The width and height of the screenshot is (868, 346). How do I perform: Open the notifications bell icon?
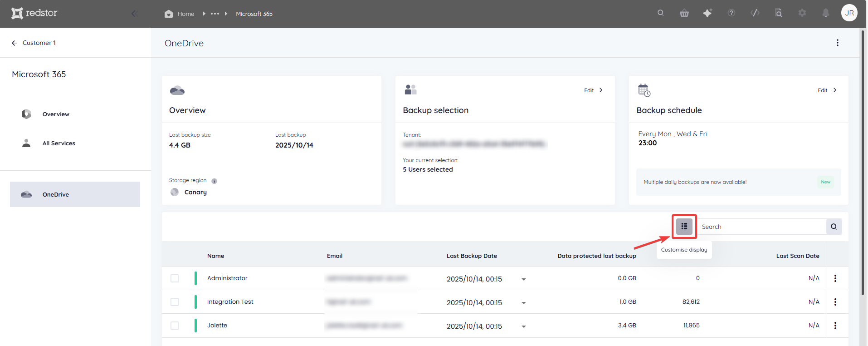pyautogui.click(x=826, y=13)
